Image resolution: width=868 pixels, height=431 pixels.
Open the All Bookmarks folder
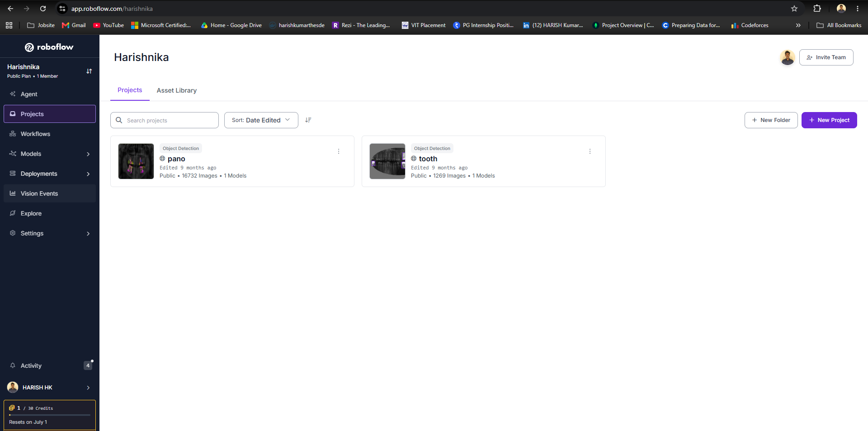tap(839, 25)
